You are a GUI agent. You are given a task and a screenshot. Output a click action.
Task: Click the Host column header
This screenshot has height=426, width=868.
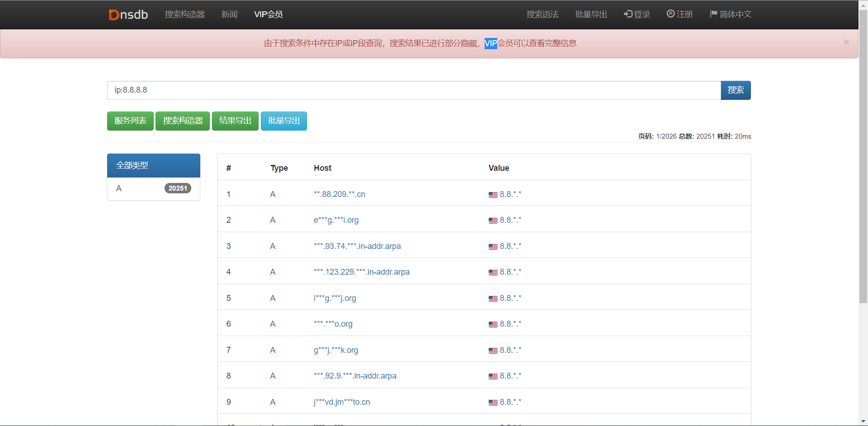pos(322,168)
